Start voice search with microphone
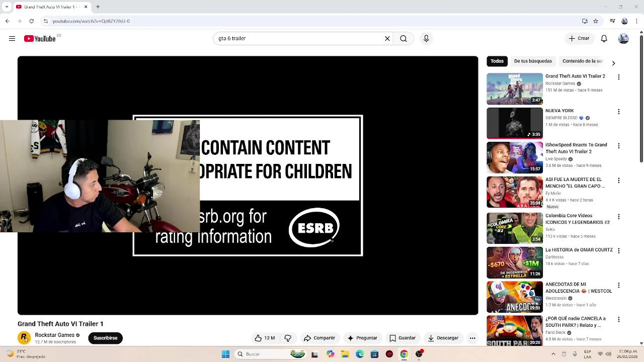 (x=426, y=38)
